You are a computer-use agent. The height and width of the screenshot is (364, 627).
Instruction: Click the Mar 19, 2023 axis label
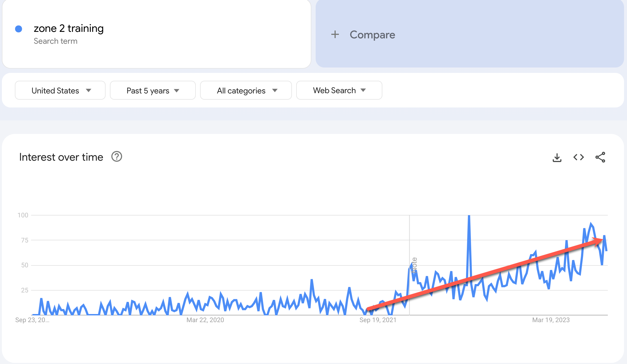point(551,320)
